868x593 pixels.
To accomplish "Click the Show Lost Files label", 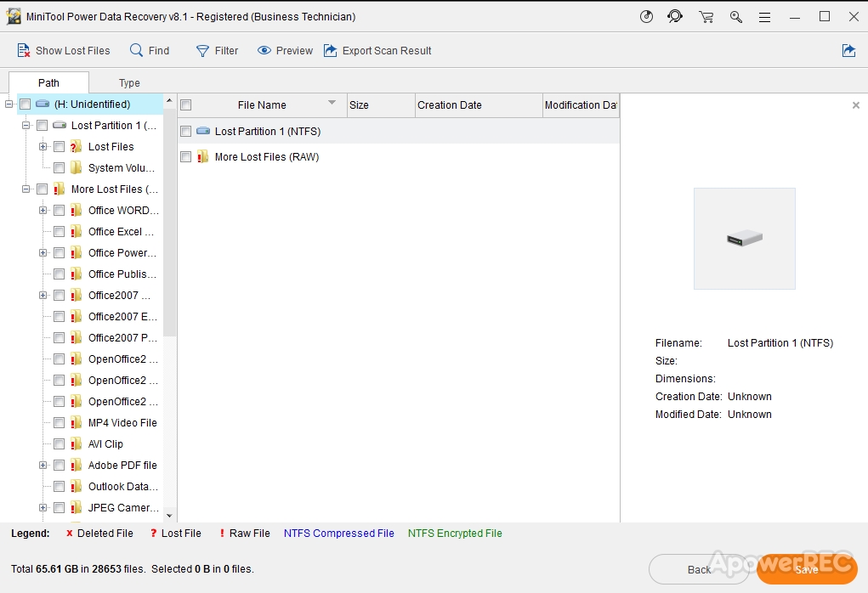I will [72, 50].
